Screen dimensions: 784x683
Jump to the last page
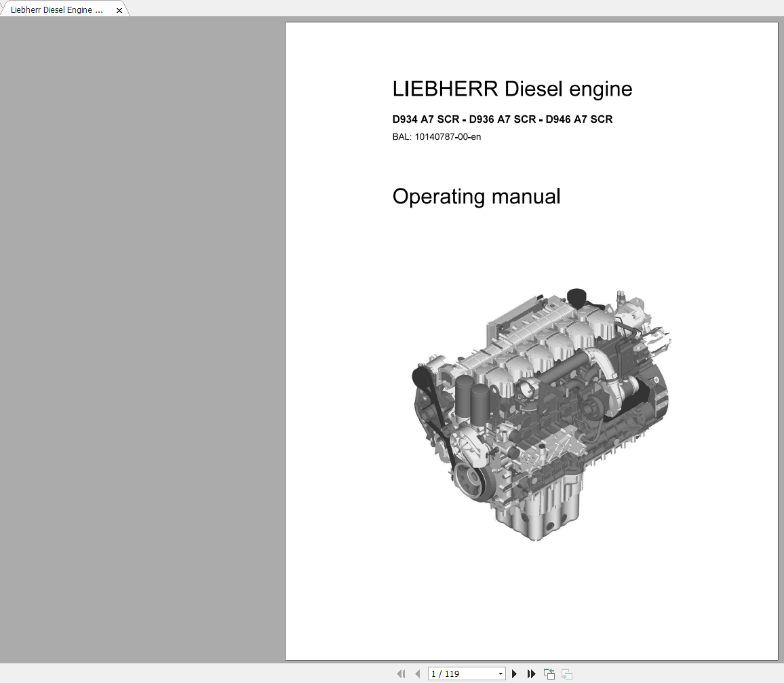[531, 674]
